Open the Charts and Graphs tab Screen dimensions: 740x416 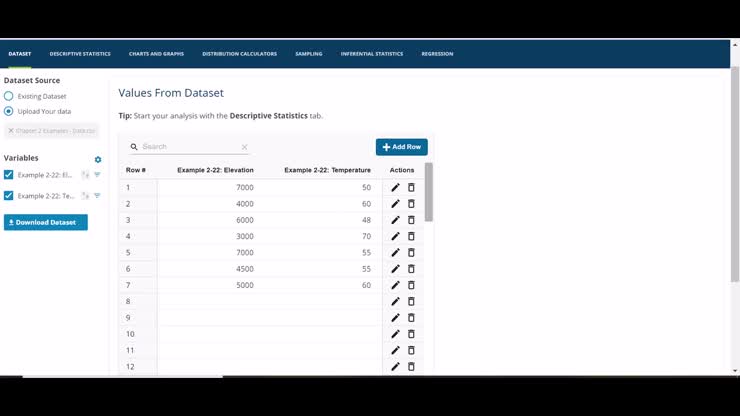[x=156, y=54]
